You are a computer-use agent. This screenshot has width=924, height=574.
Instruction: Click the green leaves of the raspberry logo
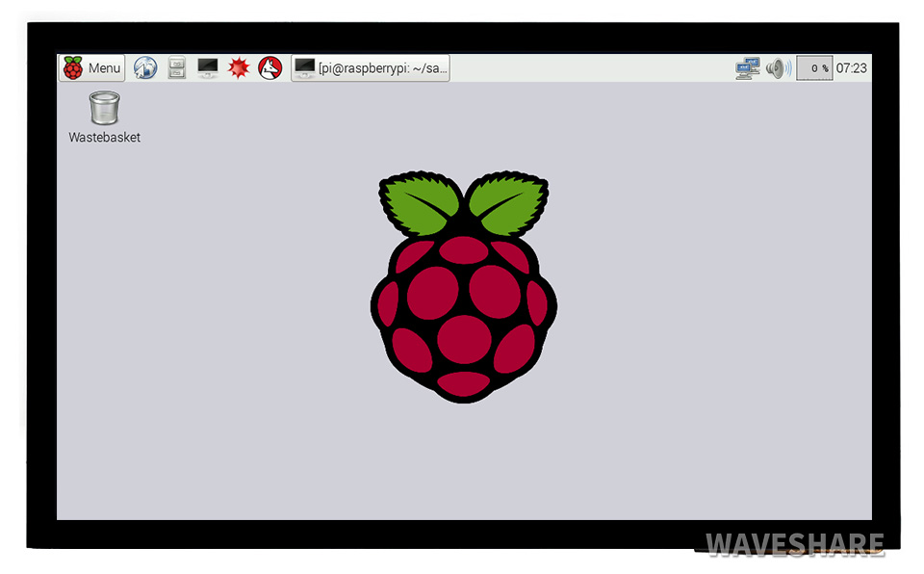(x=506, y=202)
